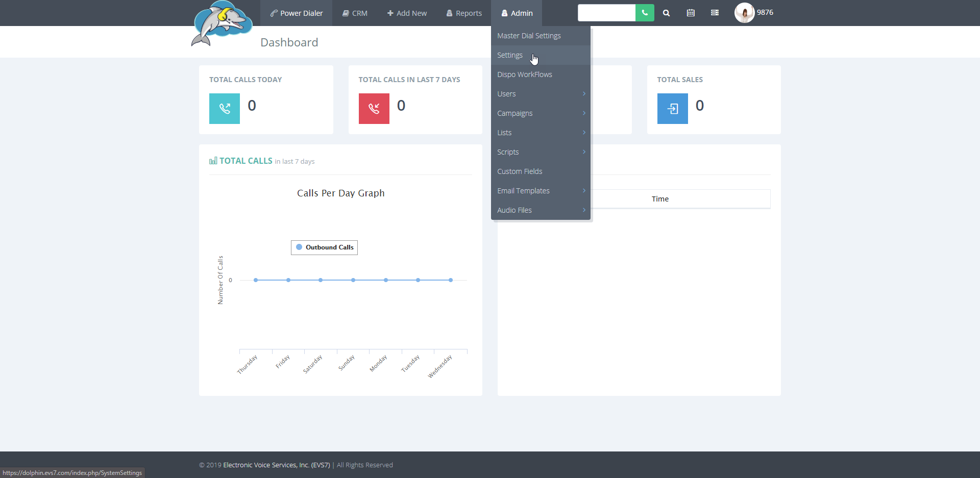
Task: Click the teal outgoing call icon
Action: tap(225, 109)
